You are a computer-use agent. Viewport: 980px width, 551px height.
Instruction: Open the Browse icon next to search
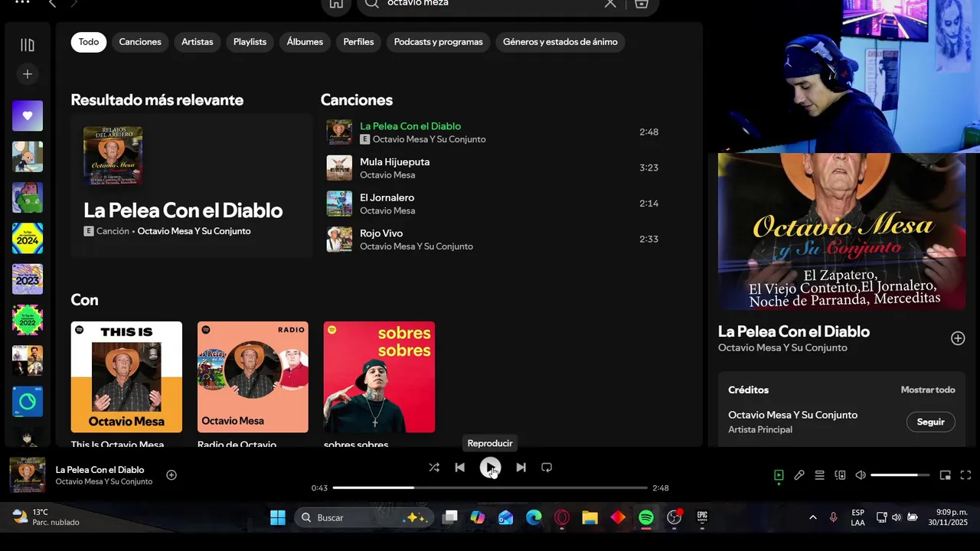pyautogui.click(x=642, y=4)
